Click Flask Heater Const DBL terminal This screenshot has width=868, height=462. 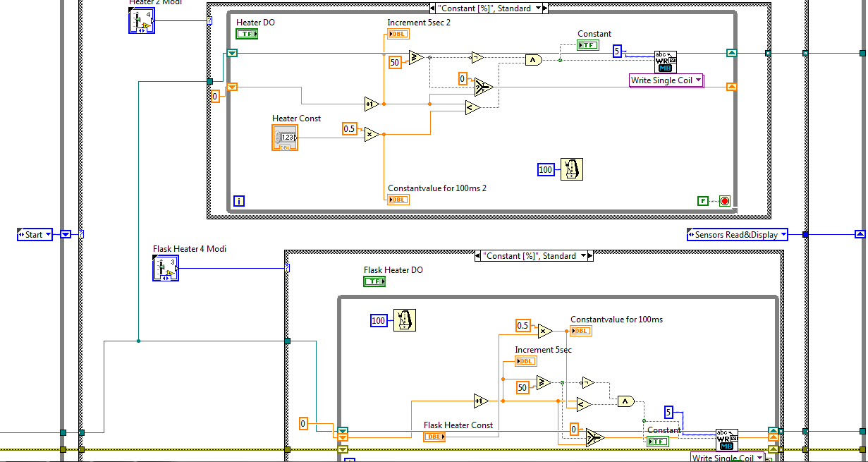coord(434,437)
